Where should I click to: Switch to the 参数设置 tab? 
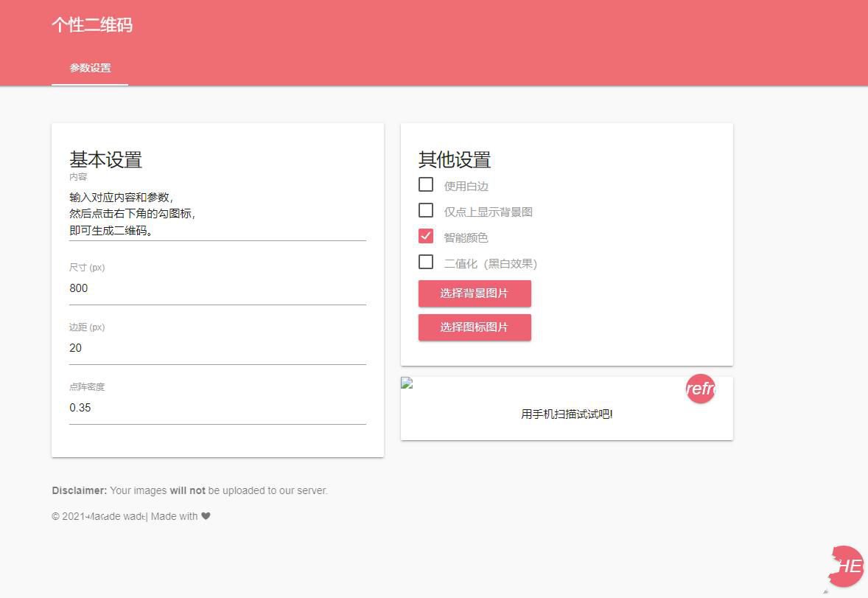(x=90, y=68)
